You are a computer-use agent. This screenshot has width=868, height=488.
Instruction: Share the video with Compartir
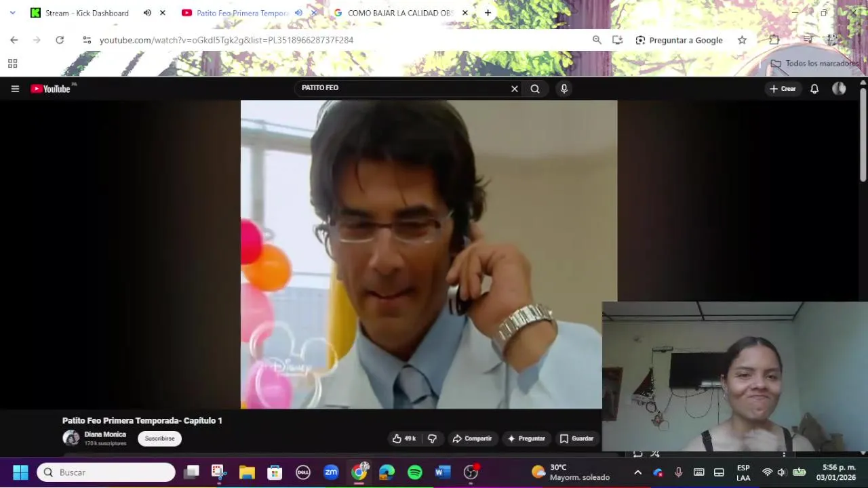tap(472, 439)
